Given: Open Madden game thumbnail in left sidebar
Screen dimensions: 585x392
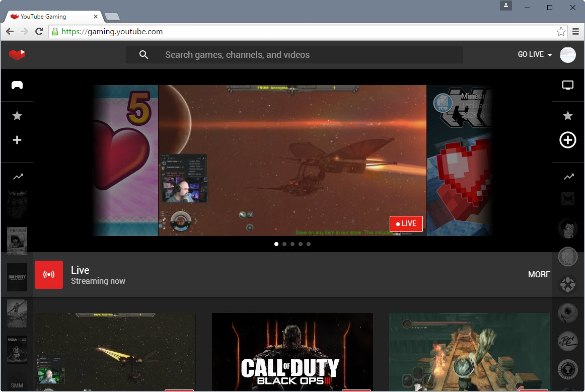Looking at the screenshot, I should 17,313.
